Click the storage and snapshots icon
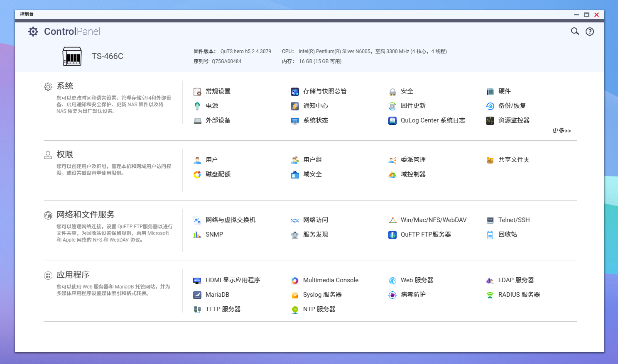 [295, 92]
